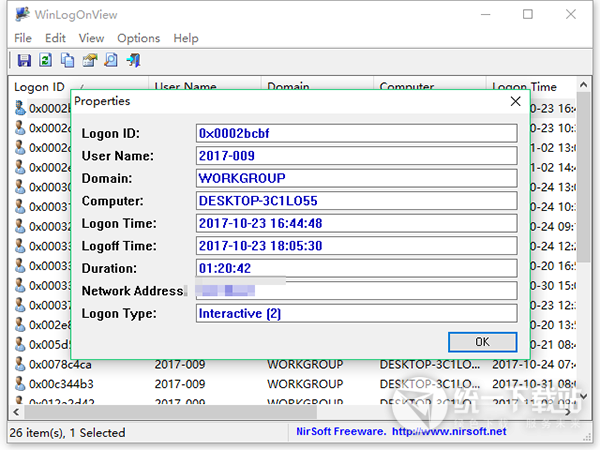Click the Logon Type field
The width and height of the screenshot is (600, 450).
click(x=357, y=314)
